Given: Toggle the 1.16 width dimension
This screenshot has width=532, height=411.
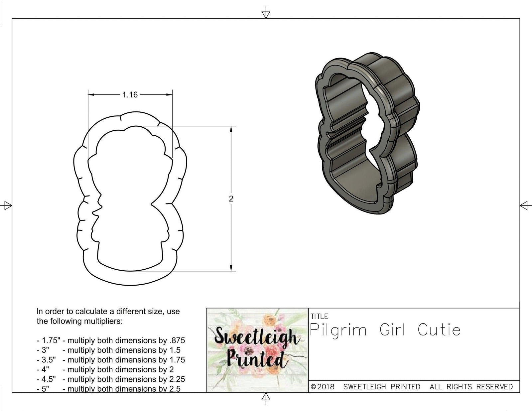Looking at the screenshot, I should (x=130, y=94).
